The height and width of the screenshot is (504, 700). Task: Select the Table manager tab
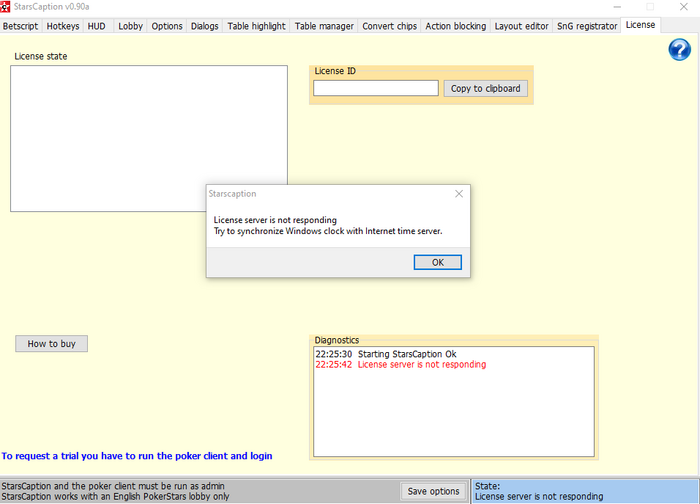[324, 26]
